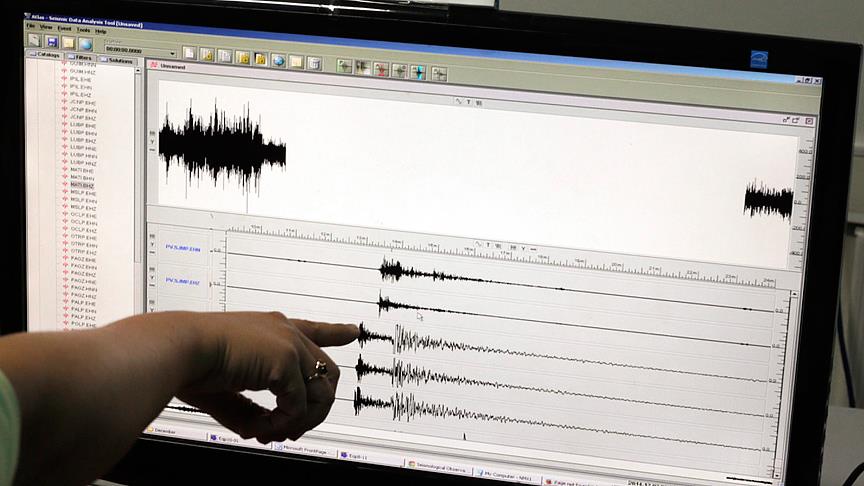Click the Save disk icon in toolbar
The height and width of the screenshot is (486, 864).
point(51,42)
